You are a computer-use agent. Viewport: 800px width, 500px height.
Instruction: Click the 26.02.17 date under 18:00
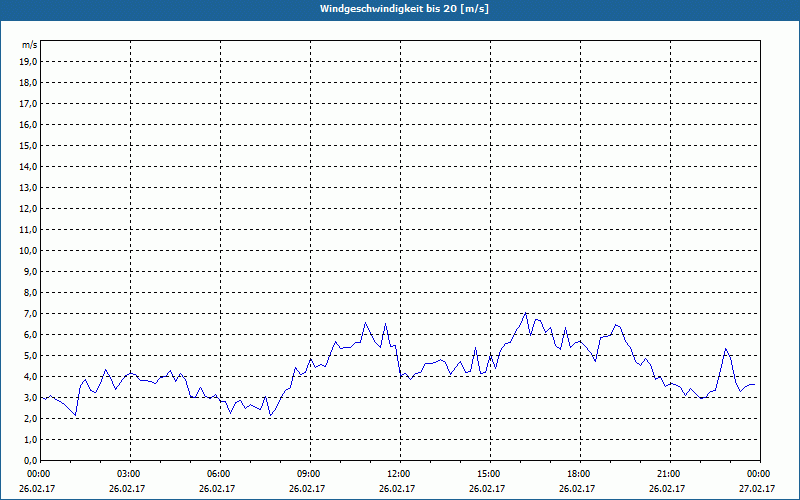577,488
